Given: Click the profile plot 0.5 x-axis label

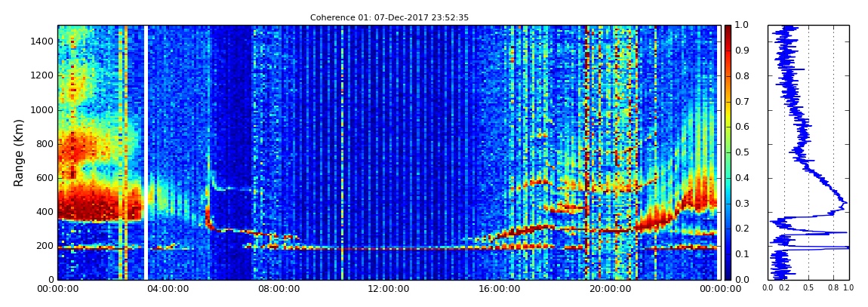Looking at the screenshot, I should point(809,288).
